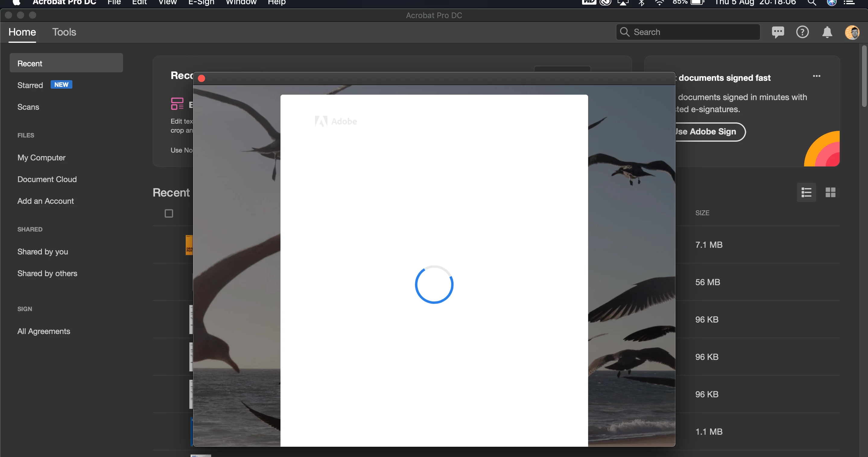Viewport: 868px width, 457px height.
Task: Open the E-Sign menu
Action: 201,2
